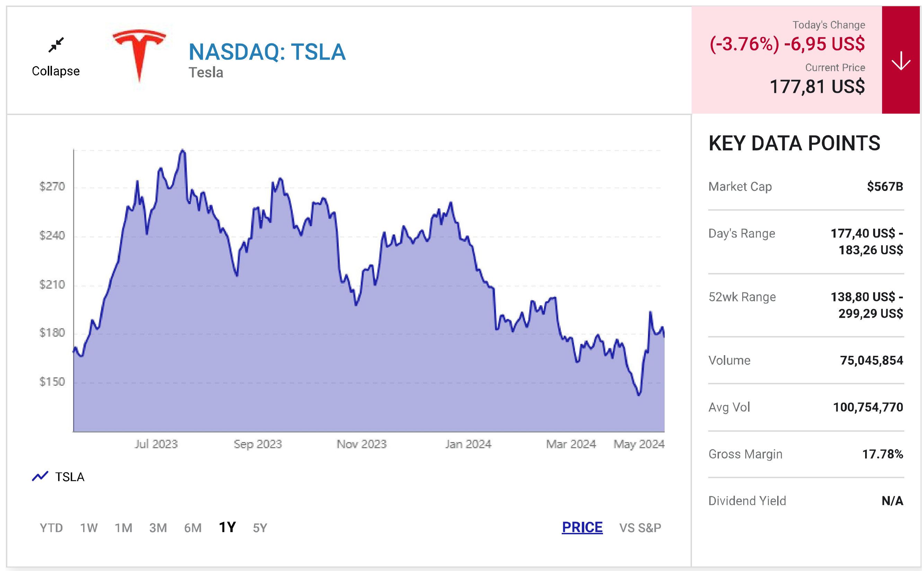
Task: Click the chart peak near July 2023
Action: coord(183,150)
